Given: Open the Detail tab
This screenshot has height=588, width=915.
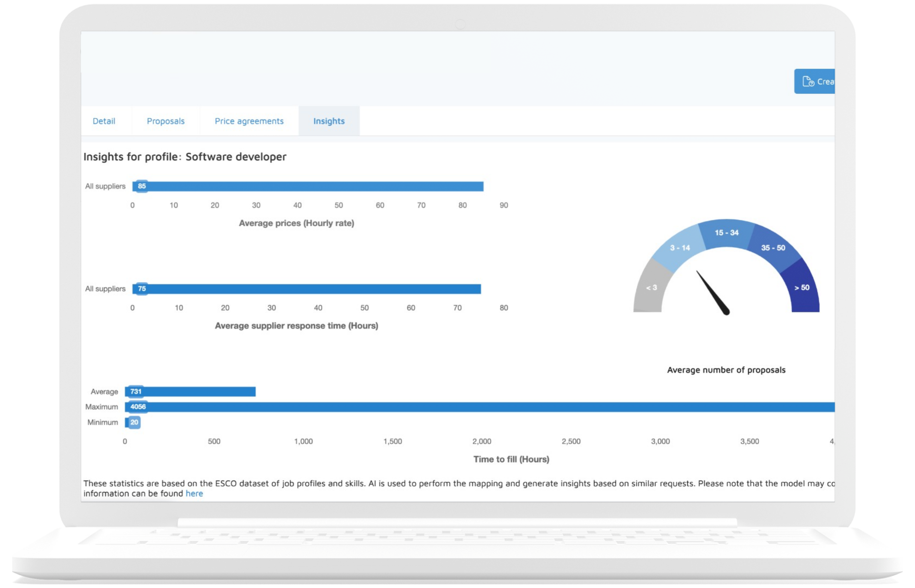Looking at the screenshot, I should tap(104, 121).
